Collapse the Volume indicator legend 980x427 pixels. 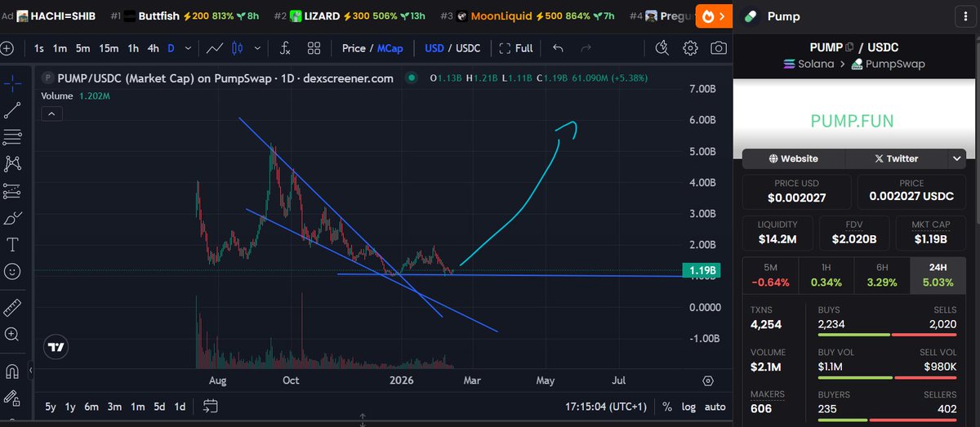[51, 113]
